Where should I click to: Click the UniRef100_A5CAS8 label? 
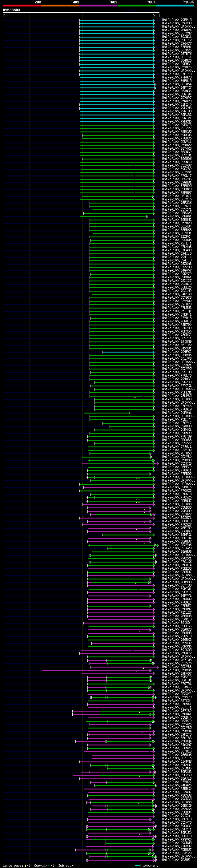[x=177, y=440]
